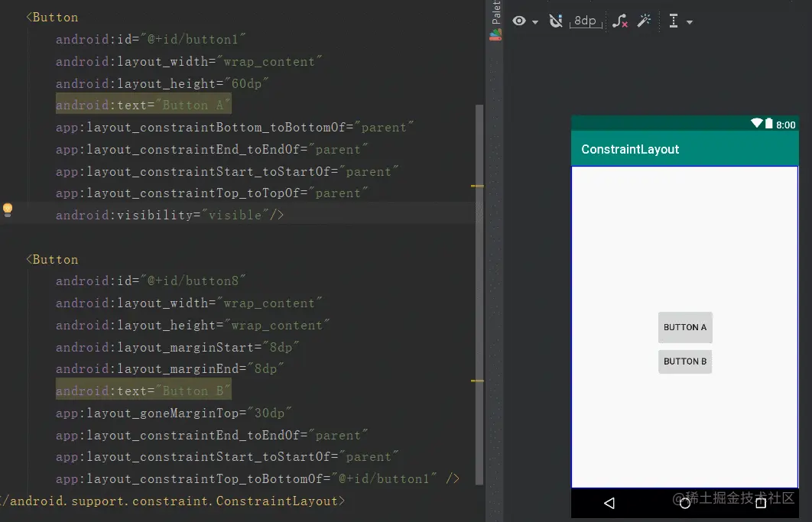Select BUTTON B in the preview
Viewport: 812px width, 522px height.
[x=685, y=362]
